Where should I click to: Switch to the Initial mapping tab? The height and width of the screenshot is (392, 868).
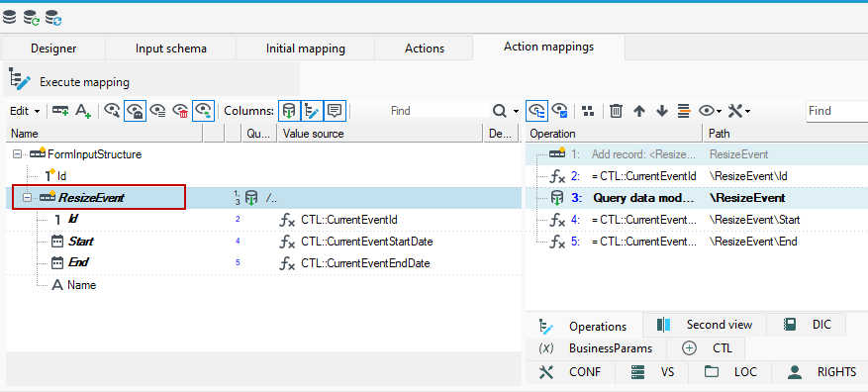(306, 49)
